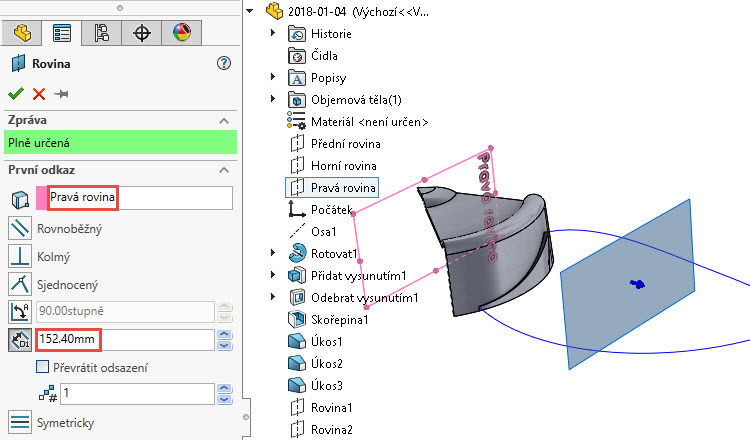The image size is (750, 440).
Task: Cancel the plane with red X
Action: [39, 94]
